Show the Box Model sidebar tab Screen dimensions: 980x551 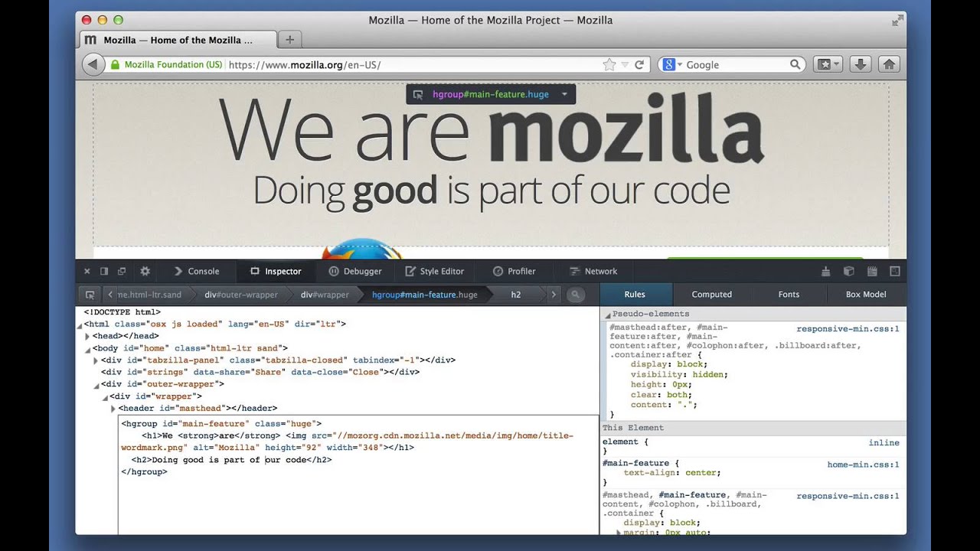[866, 295]
